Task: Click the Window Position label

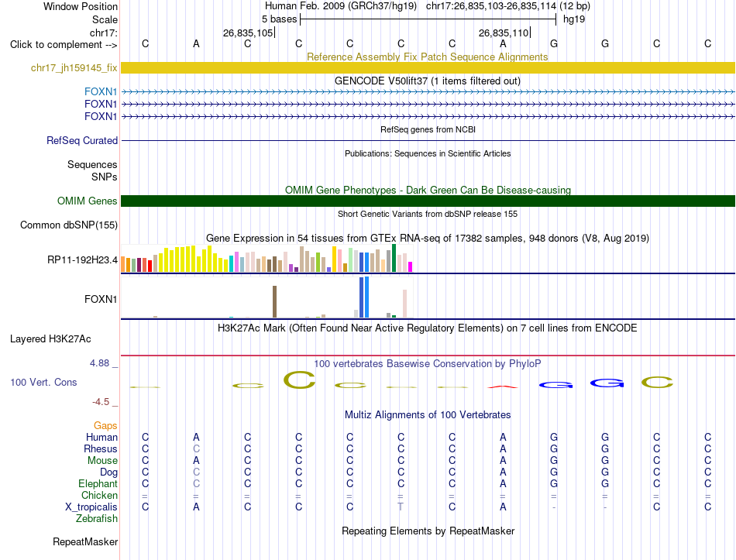Action: [x=81, y=6]
